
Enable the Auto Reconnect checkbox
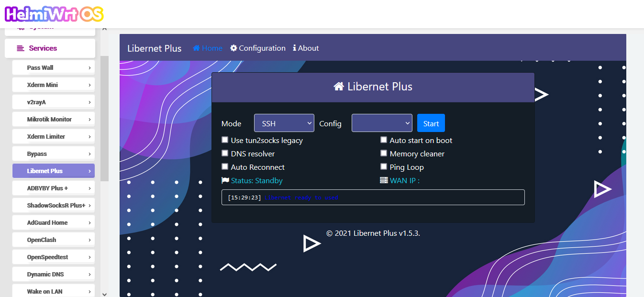click(225, 166)
